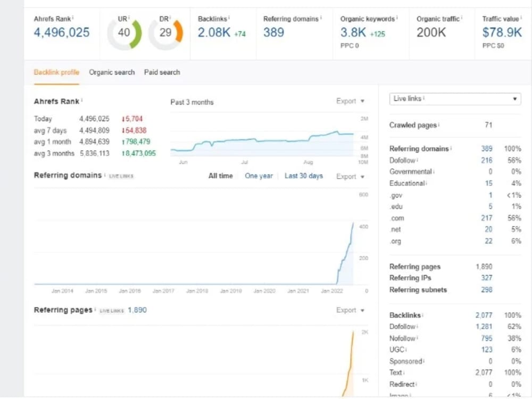
Task: Switch to the Organic search tab
Action: click(112, 72)
